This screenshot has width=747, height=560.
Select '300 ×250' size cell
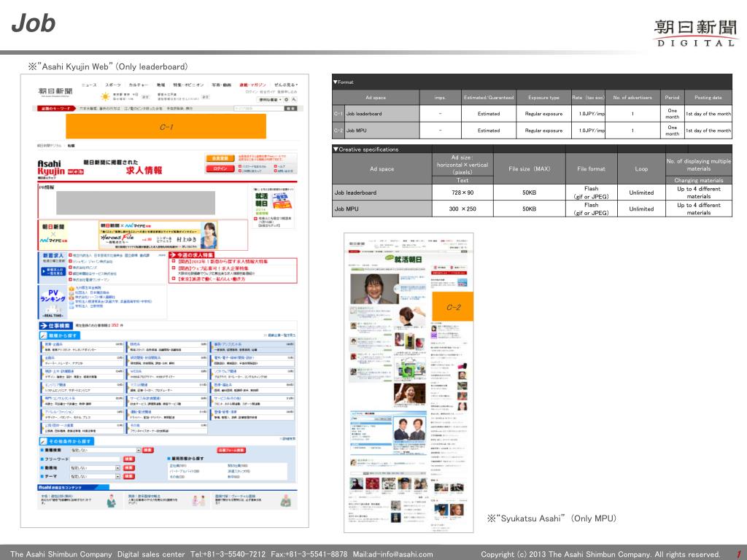click(x=462, y=209)
